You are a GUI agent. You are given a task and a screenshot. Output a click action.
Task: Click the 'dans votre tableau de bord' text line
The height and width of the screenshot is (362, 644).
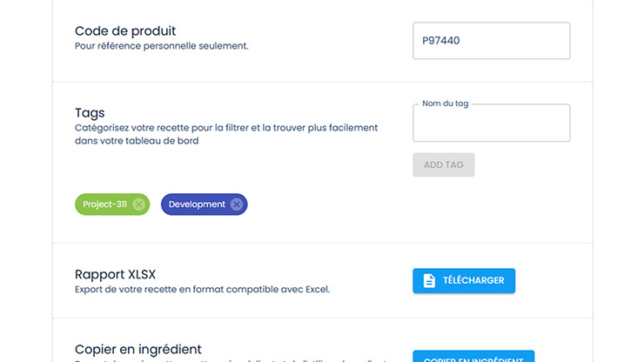(137, 141)
